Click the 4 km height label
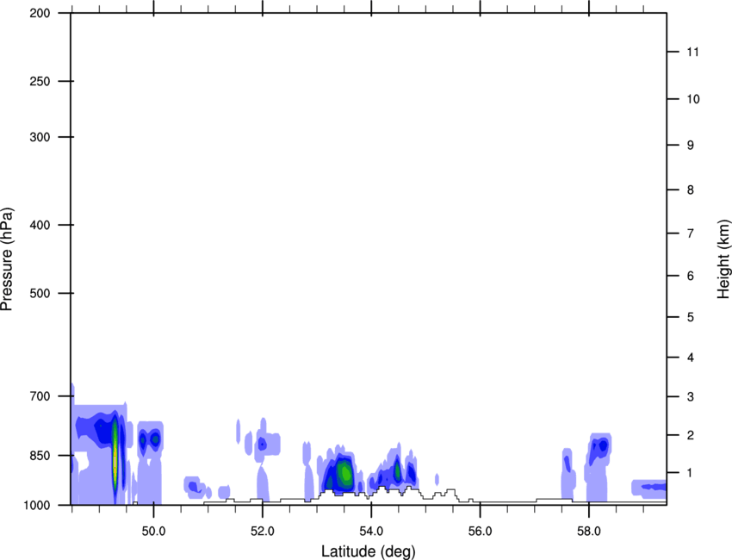Image resolution: width=732 pixels, height=560 pixels. point(691,358)
